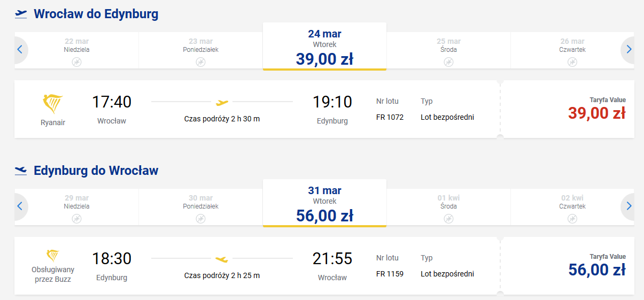
Task: Click the Ryanair harp logo on outbound flight
Action: [52, 103]
